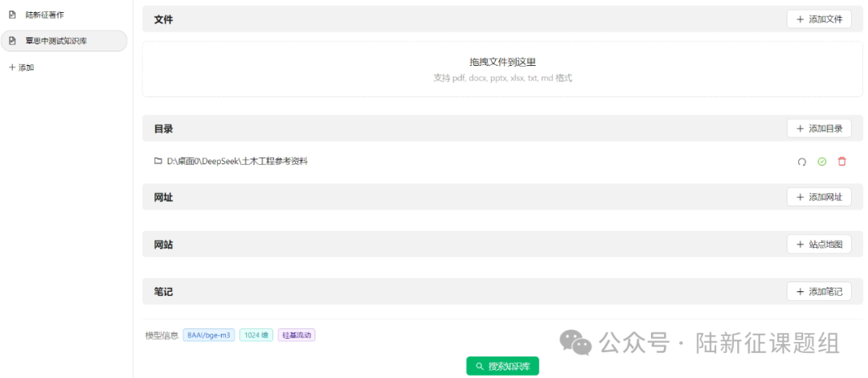This screenshot has height=378, width=868.
Task: Click the 添加网址 button
Action: [818, 197]
